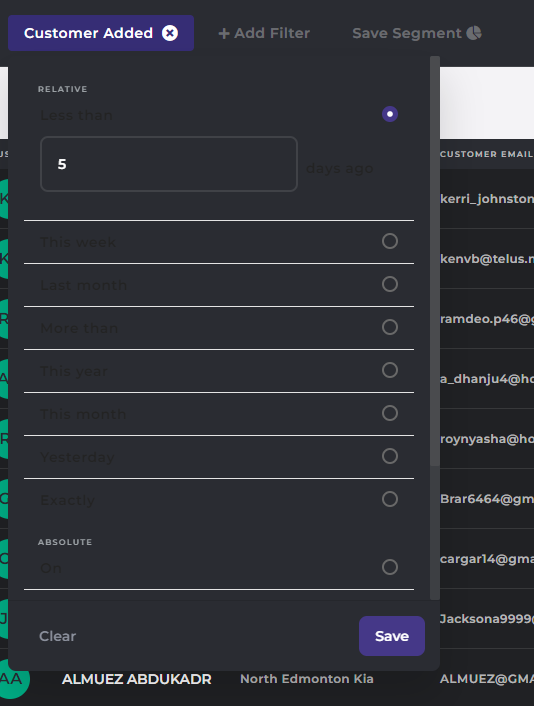
Task: Click the roynyasha email cell
Action: [x=487, y=439]
